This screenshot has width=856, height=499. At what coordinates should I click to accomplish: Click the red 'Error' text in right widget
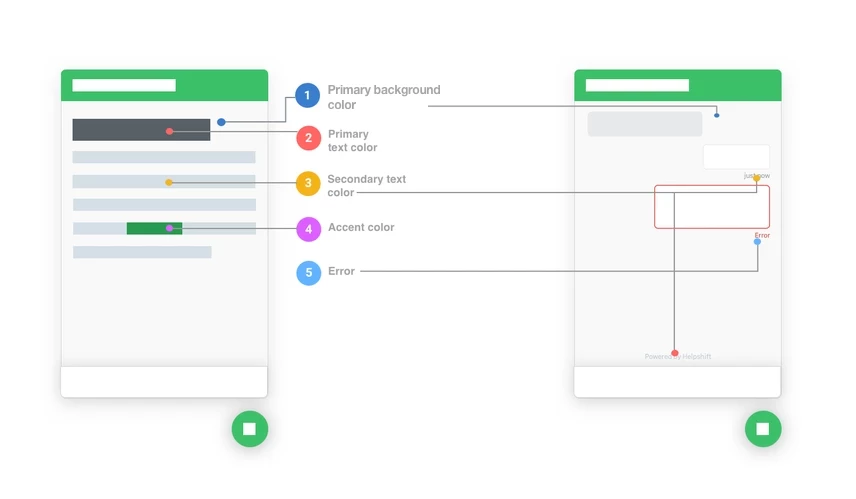pyautogui.click(x=762, y=235)
